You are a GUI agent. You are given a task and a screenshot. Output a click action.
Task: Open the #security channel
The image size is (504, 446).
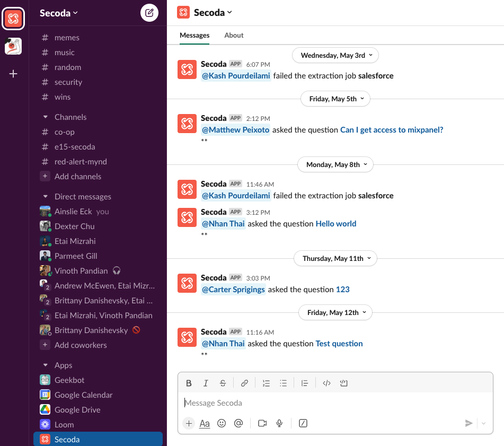click(x=68, y=82)
